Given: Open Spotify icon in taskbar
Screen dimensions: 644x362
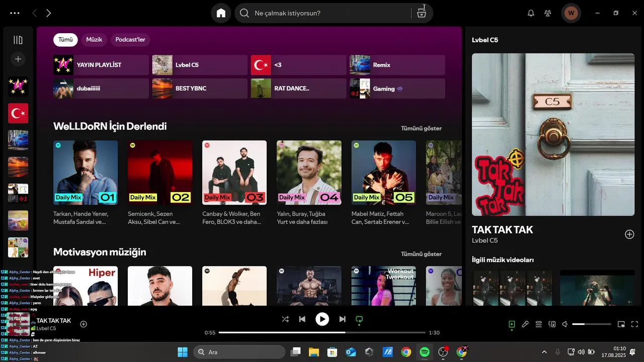Looking at the screenshot, I should pyautogui.click(x=425, y=352).
